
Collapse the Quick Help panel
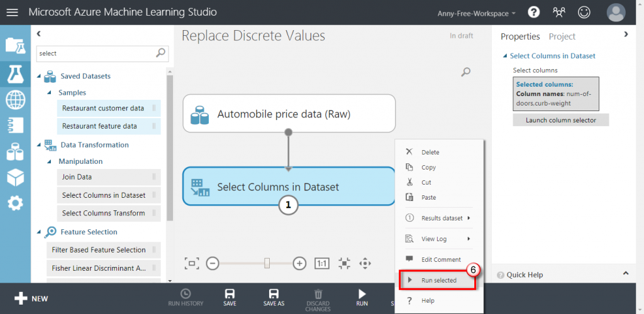(x=625, y=274)
